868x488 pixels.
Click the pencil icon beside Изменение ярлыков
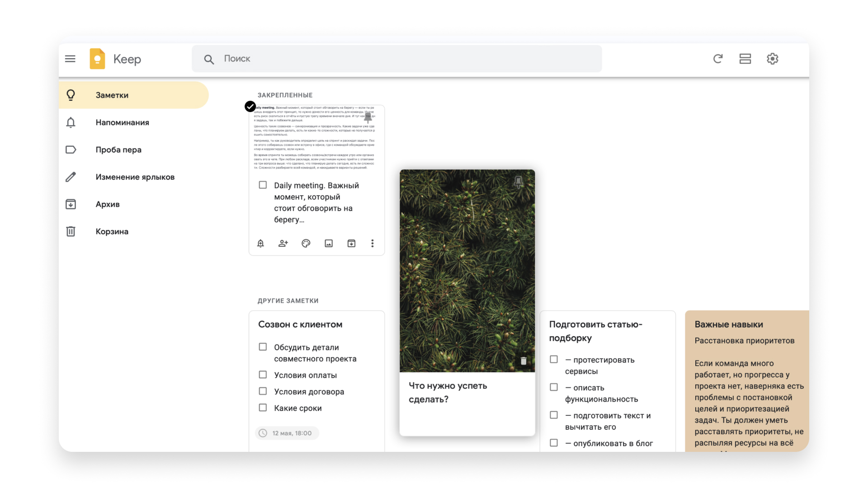pos(71,177)
